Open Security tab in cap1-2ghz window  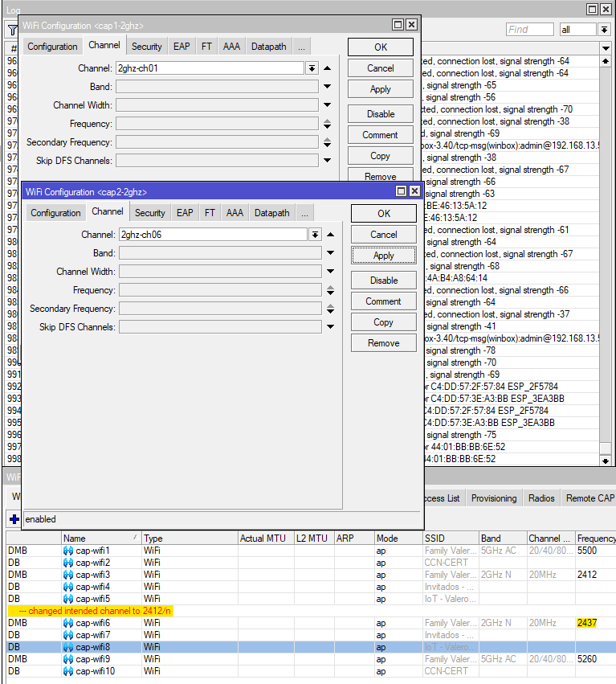147,47
